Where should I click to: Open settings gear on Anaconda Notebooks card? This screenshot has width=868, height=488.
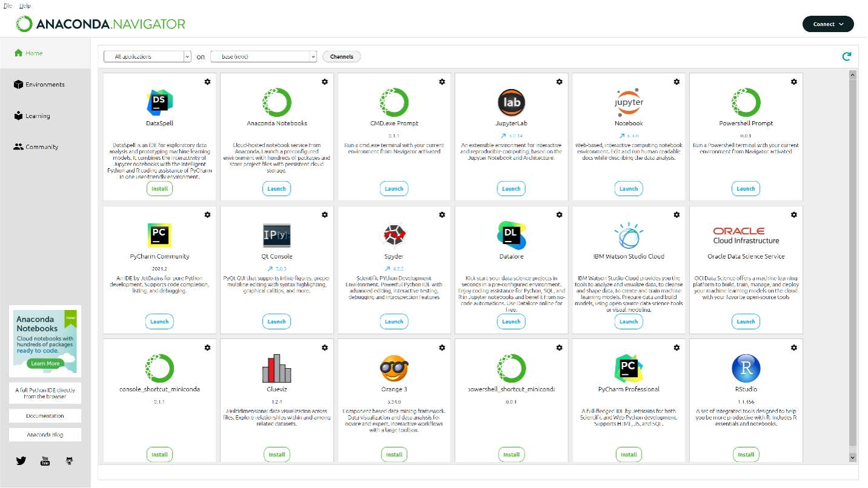(x=325, y=82)
